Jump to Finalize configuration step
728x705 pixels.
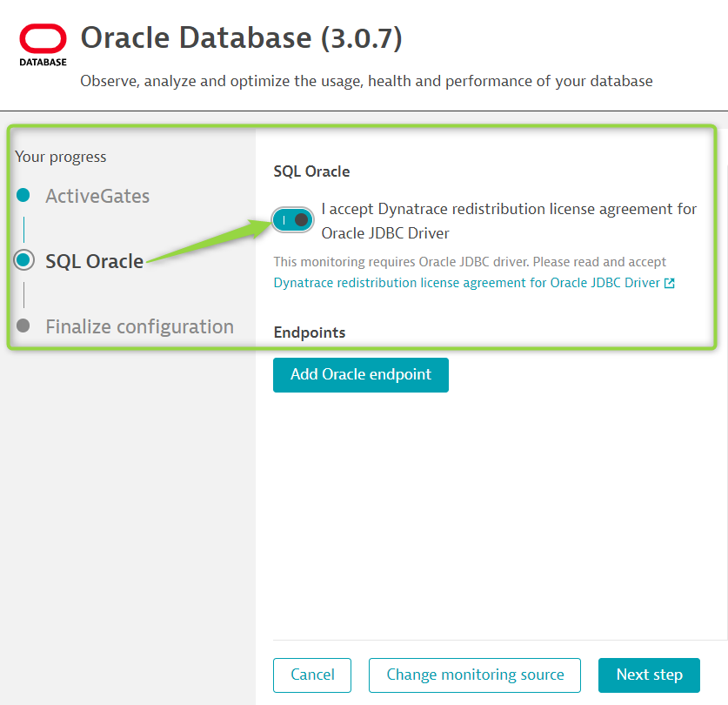click(139, 326)
